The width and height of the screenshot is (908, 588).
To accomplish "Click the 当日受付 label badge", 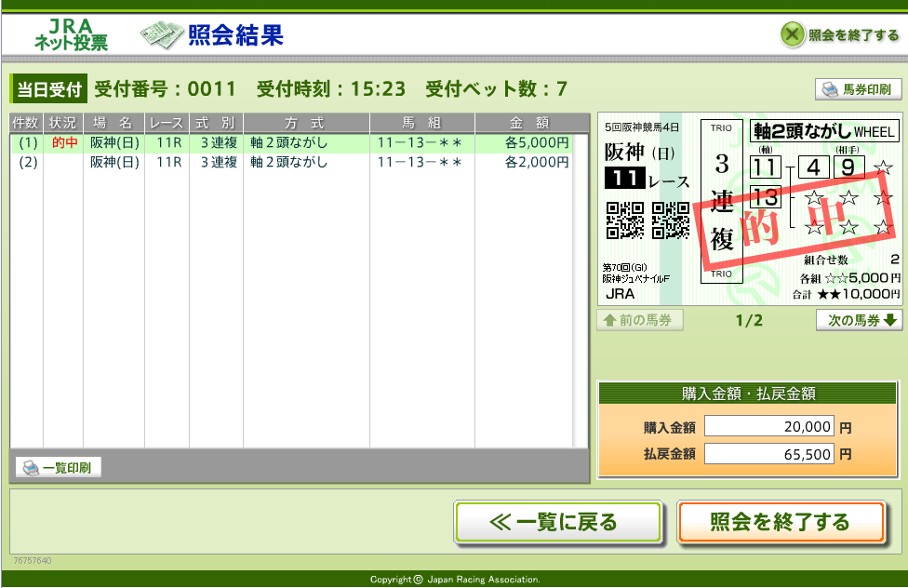I will point(48,89).
